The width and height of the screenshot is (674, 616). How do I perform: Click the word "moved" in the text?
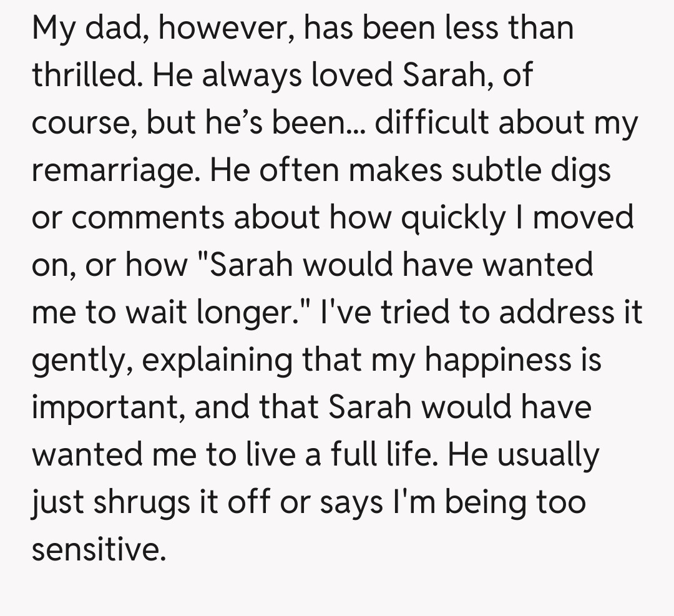pyautogui.click(x=585, y=218)
